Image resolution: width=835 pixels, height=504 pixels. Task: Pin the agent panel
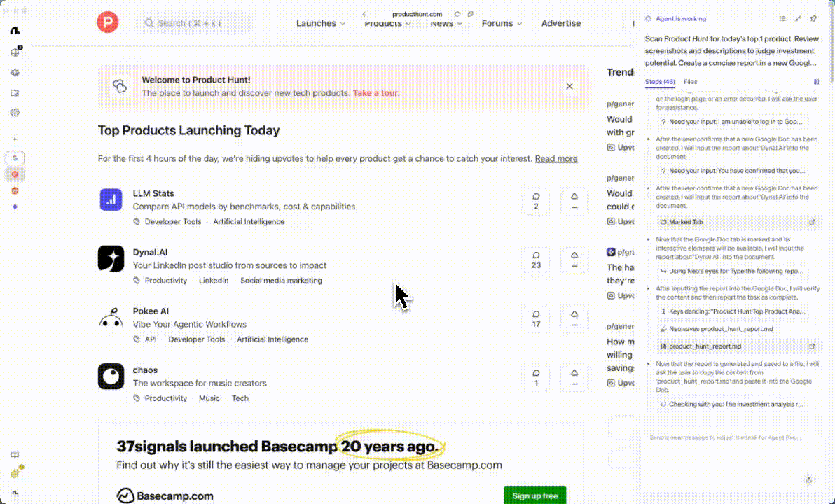tap(813, 19)
